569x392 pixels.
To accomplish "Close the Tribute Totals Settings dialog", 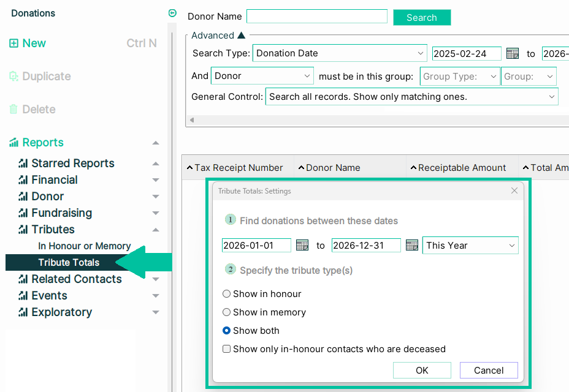I will (x=514, y=191).
